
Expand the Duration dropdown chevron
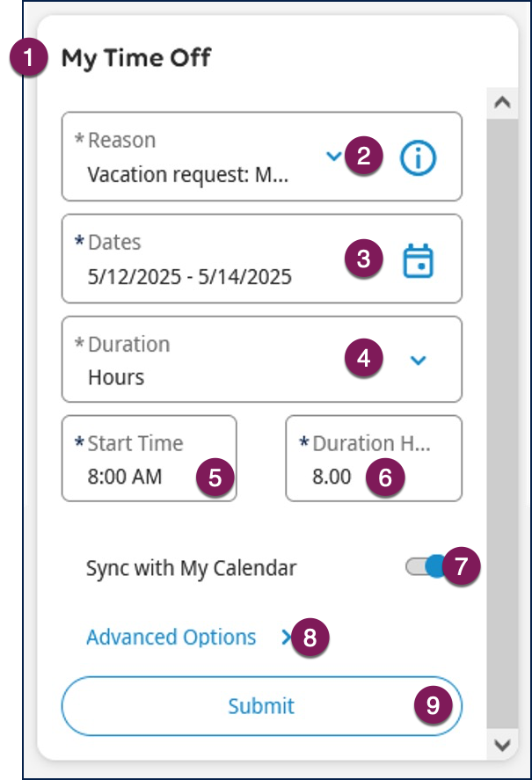(419, 360)
